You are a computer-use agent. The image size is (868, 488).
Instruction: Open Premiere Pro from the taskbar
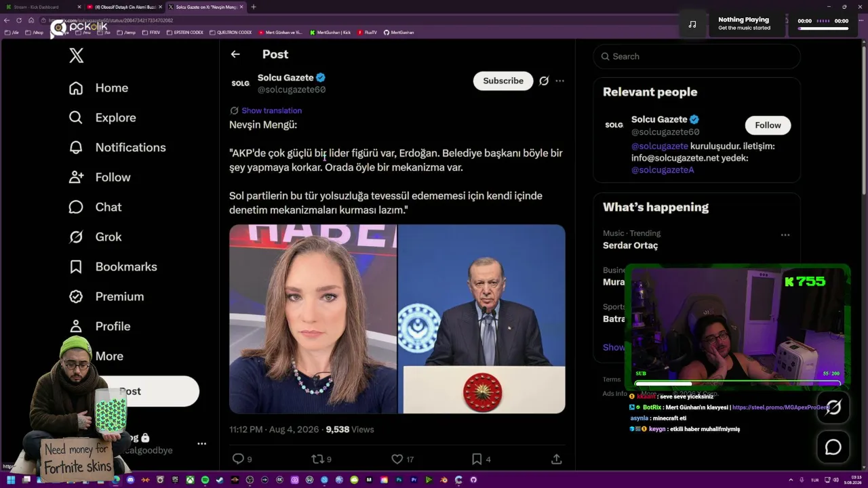pyautogui.click(x=414, y=480)
